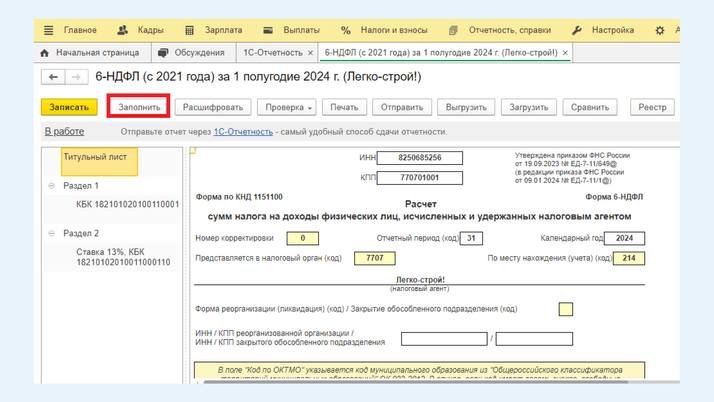Open the gear Администрирование icon

659,31
